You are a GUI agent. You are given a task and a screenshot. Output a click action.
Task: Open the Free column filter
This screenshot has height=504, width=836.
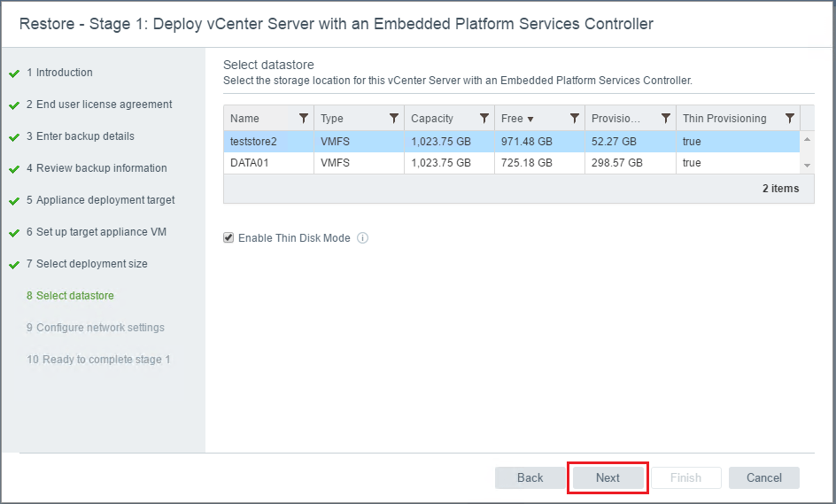[575, 119]
